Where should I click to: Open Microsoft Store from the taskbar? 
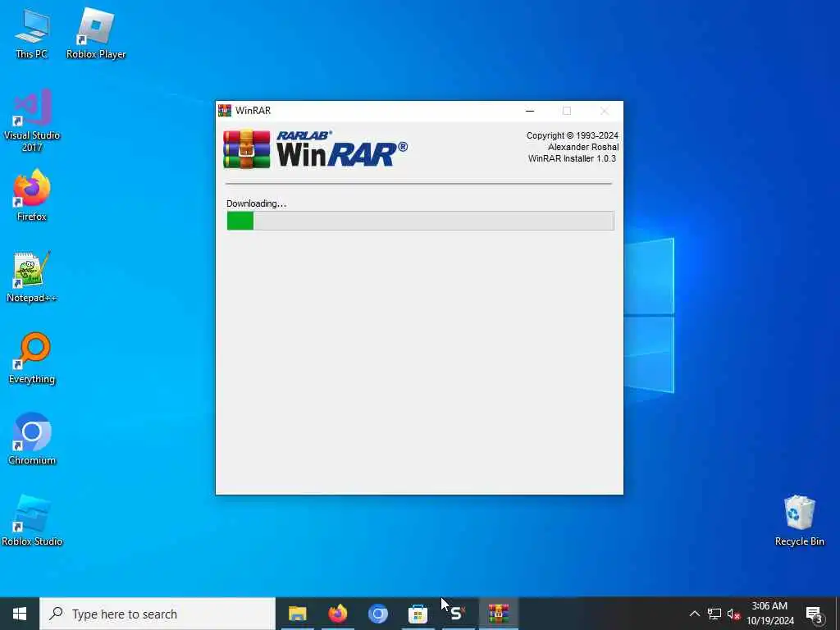point(418,614)
